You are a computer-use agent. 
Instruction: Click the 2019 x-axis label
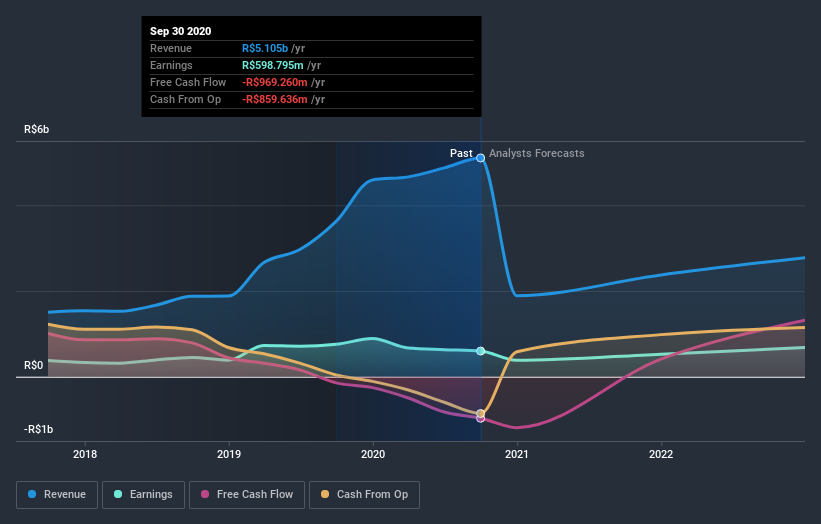click(229, 454)
